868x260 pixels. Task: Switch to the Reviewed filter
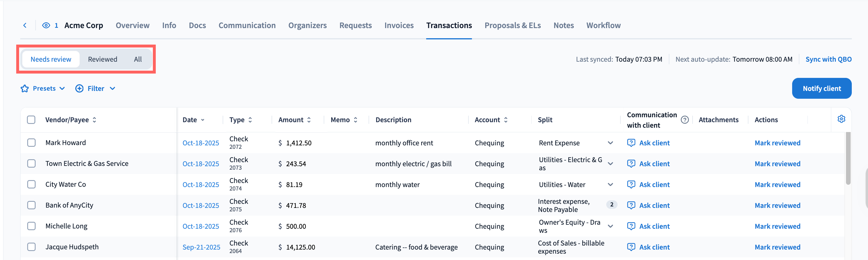point(102,59)
